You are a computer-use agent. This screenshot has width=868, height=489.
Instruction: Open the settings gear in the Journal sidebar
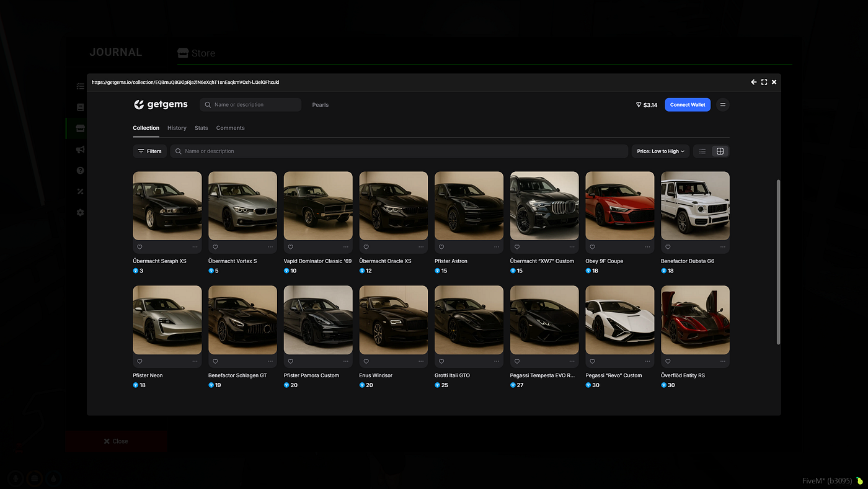tap(80, 213)
